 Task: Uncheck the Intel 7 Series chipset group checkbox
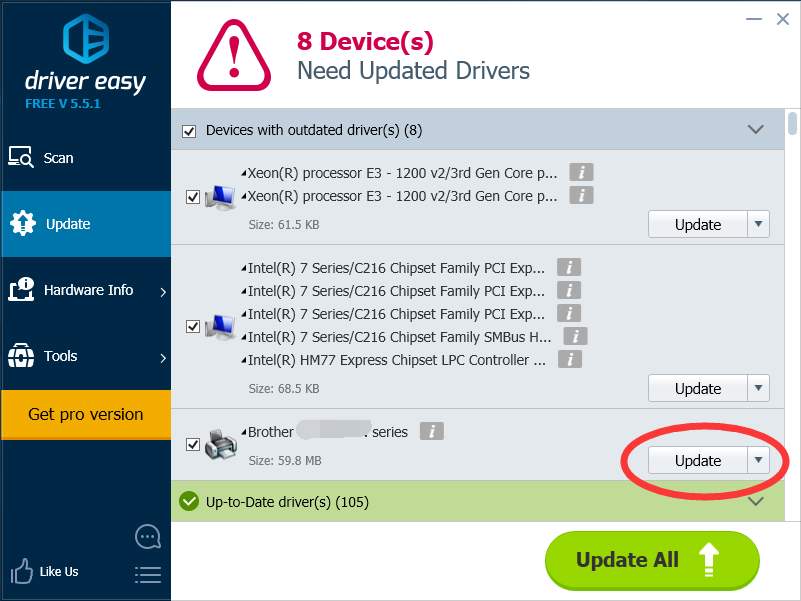[193, 326]
